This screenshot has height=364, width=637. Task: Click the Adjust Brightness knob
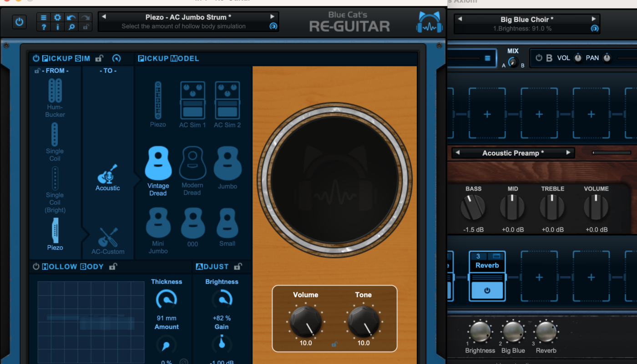click(222, 300)
